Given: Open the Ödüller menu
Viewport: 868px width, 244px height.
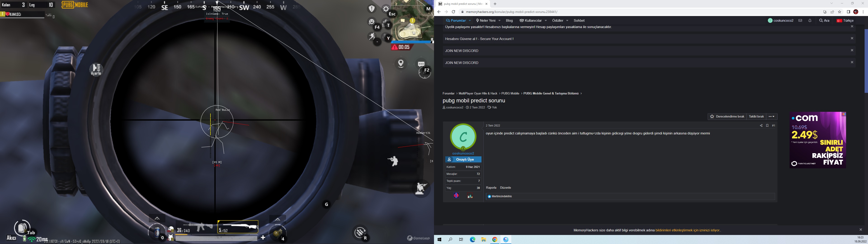Looking at the screenshot, I should pos(558,21).
